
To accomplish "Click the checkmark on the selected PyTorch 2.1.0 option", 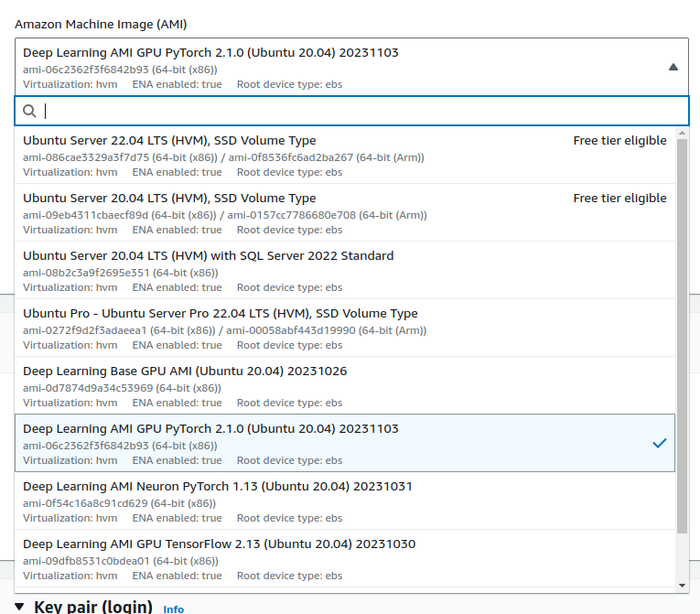I will pyautogui.click(x=660, y=443).
